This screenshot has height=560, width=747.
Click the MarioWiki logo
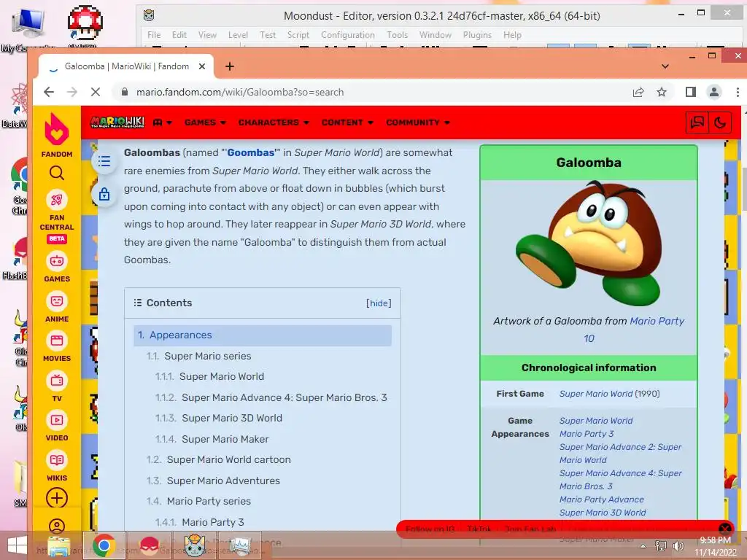[x=117, y=122]
